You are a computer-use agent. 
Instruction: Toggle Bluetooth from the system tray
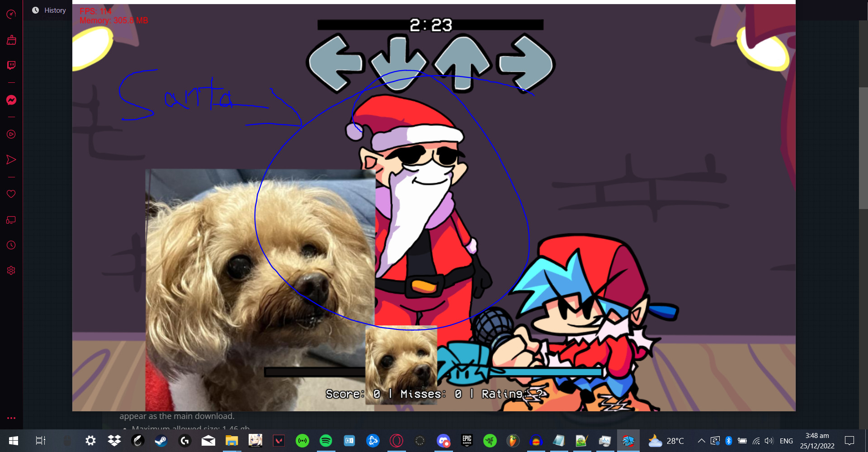click(x=729, y=441)
